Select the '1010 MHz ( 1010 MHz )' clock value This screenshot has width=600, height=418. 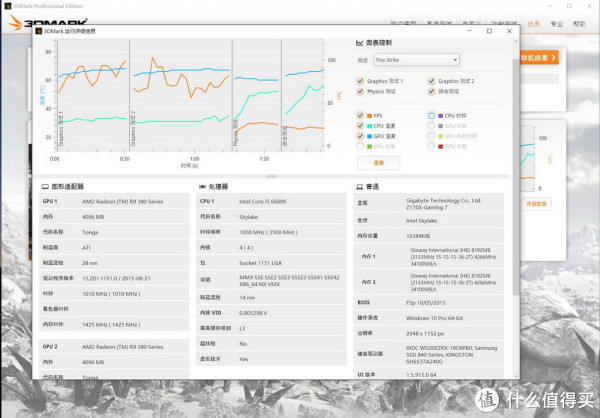111,294
